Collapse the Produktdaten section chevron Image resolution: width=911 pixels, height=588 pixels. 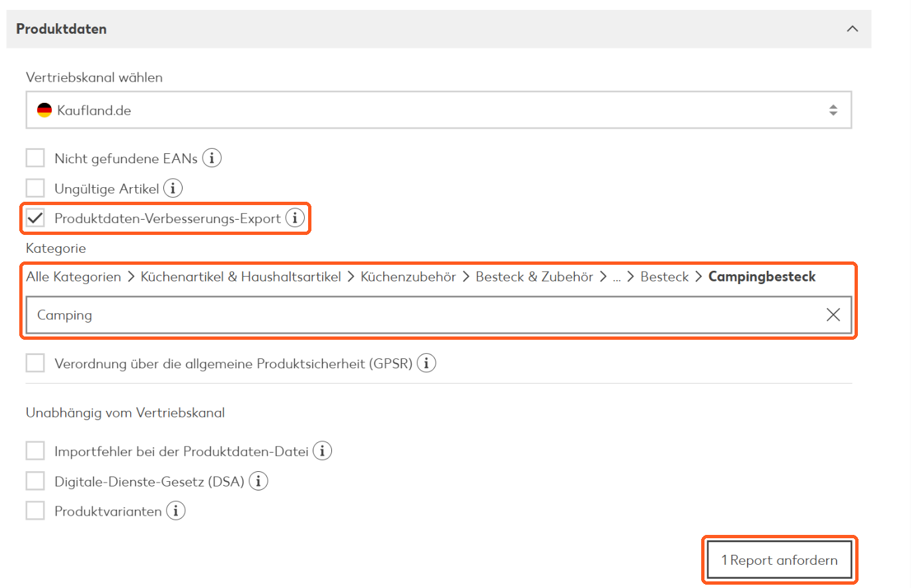[x=853, y=29]
